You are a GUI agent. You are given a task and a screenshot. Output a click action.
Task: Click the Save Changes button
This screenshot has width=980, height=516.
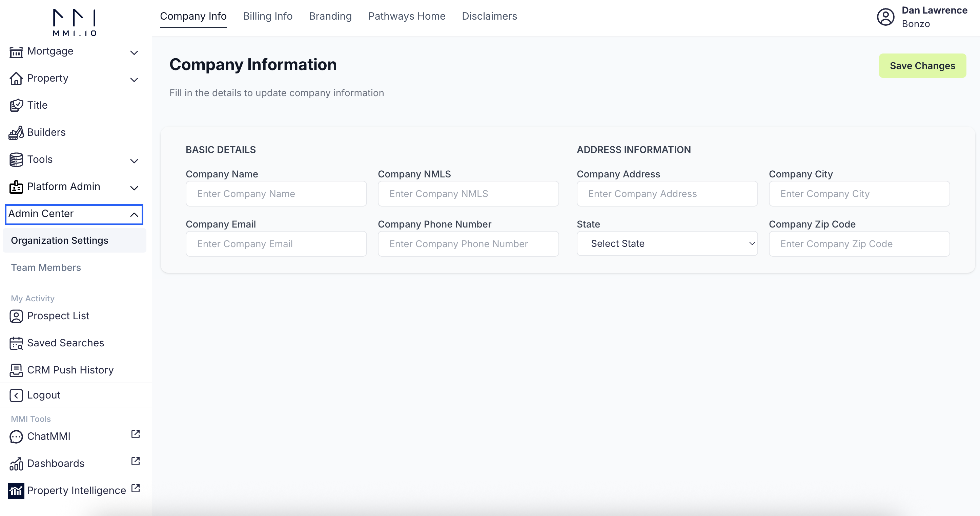pos(922,66)
